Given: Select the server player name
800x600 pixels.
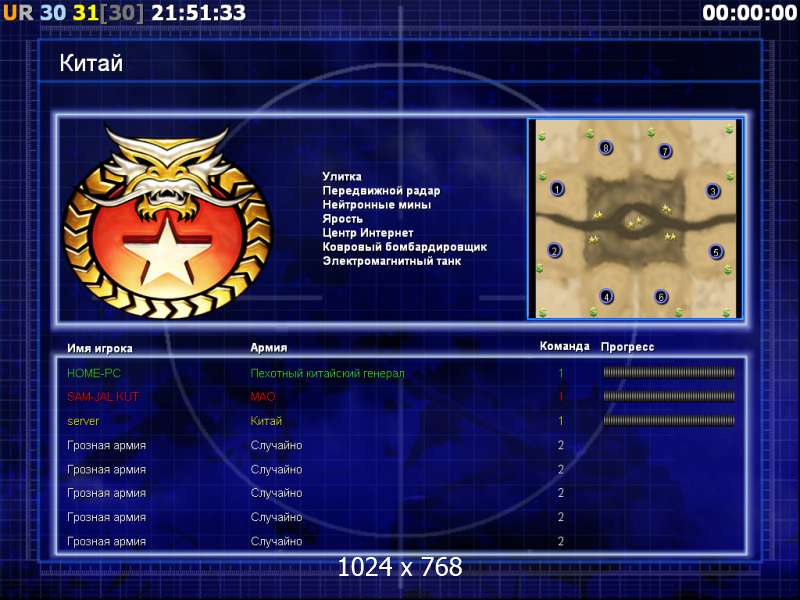Looking at the screenshot, I should (x=83, y=421).
